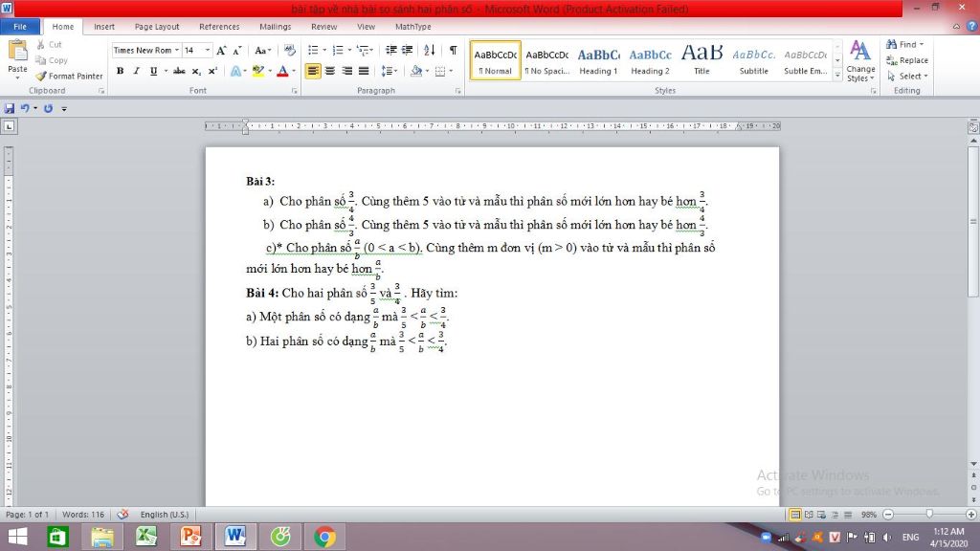Toggle Bold formatting
This screenshot has height=551, width=980.
click(x=120, y=71)
